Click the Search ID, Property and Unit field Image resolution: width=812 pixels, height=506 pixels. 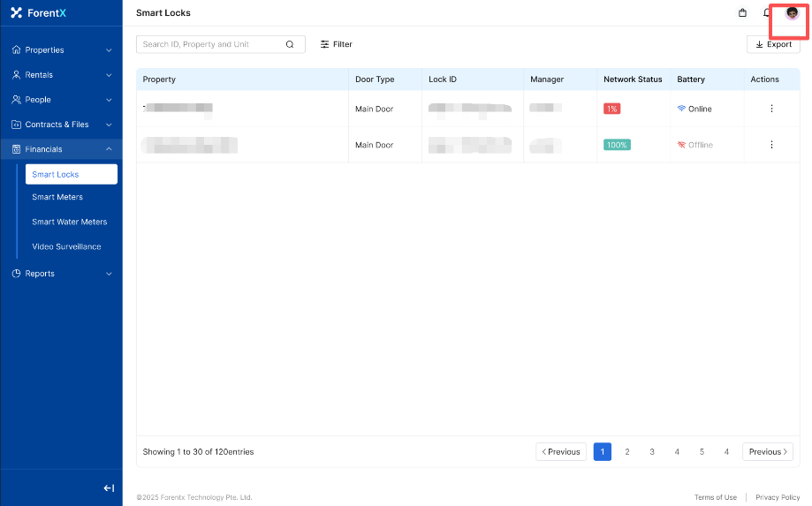click(x=212, y=44)
